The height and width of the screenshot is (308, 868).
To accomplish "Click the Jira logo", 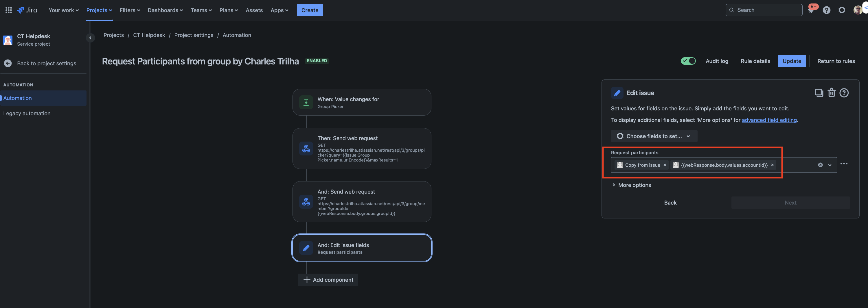I will click(x=27, y=10).
